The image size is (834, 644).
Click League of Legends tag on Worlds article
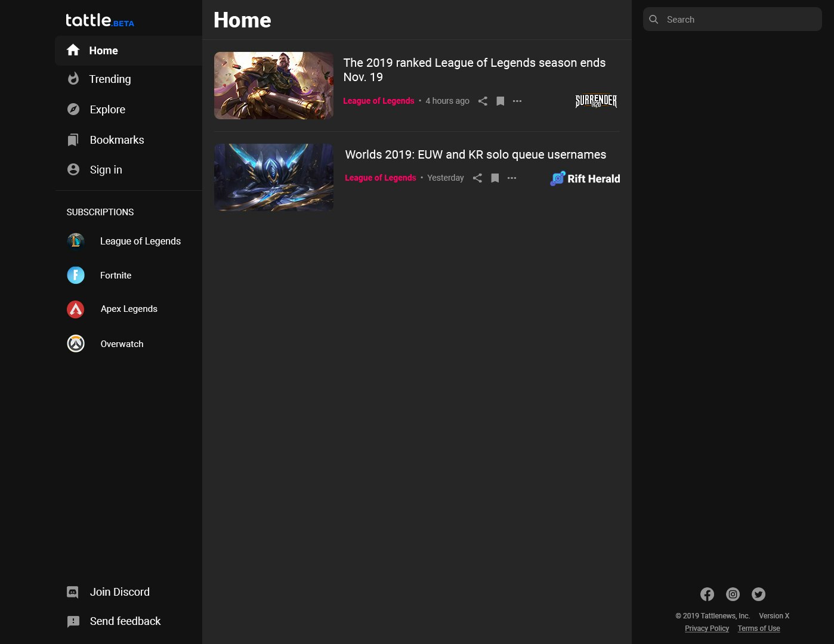click(380, 178)
